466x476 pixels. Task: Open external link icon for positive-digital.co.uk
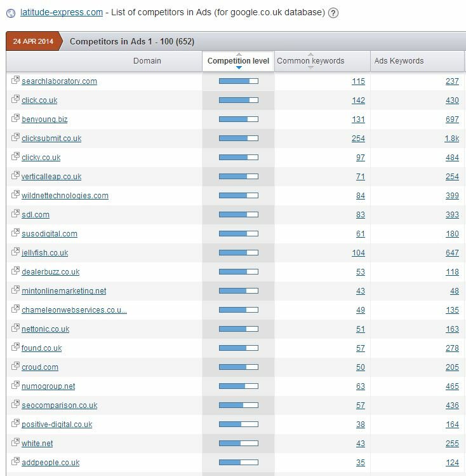coord(15,423)
